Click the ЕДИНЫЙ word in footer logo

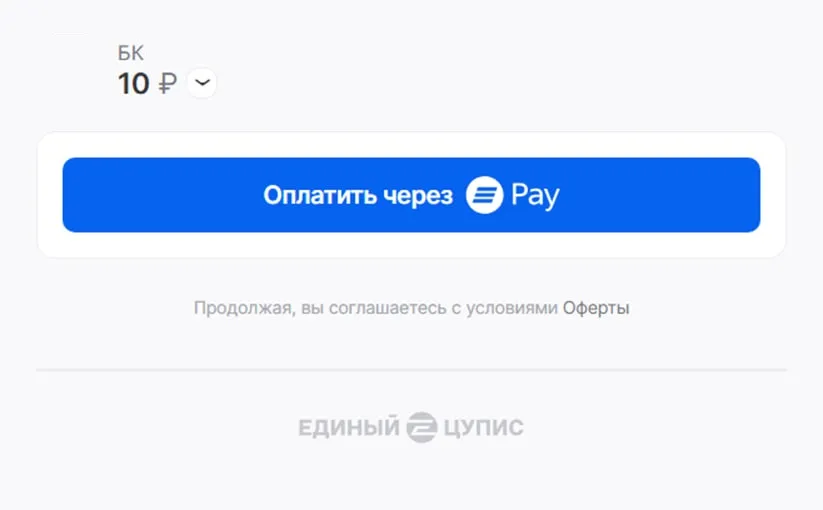coord(349,428)
